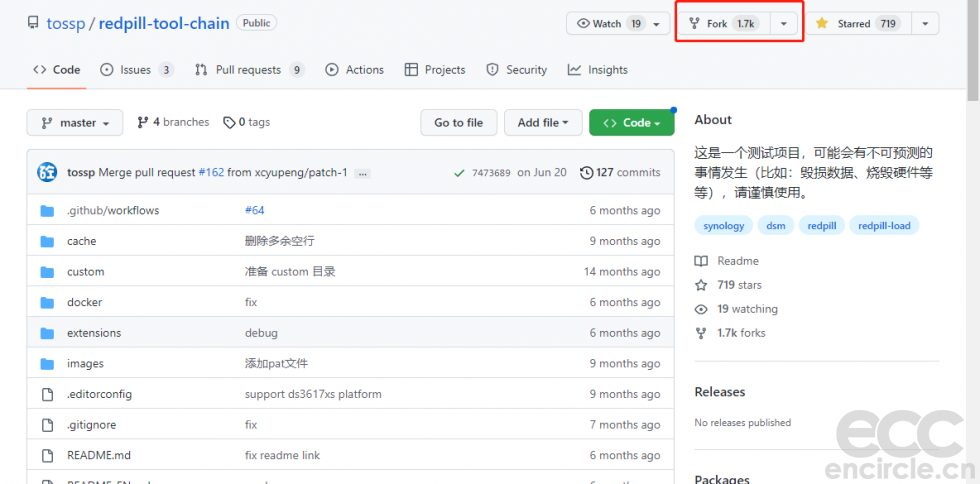View the 4 branches link
Screen dimensions: 980x484
tap(173, 122)
